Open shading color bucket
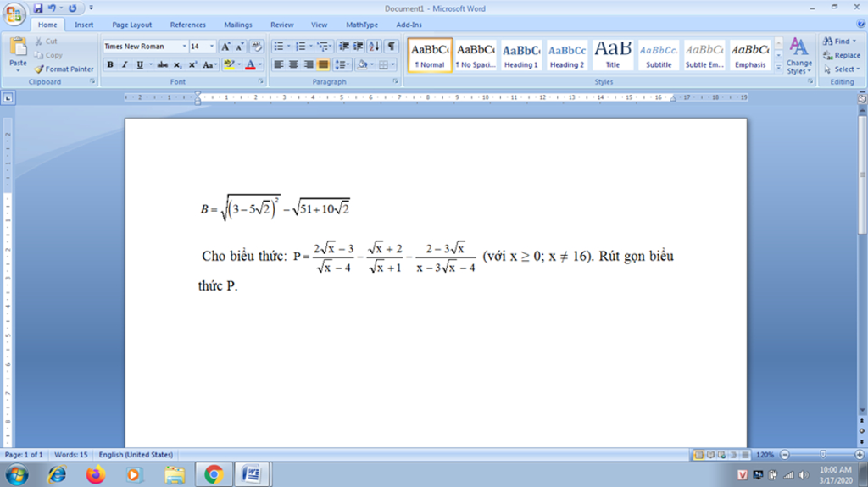Image resolution: width=868 pixels, height=487 pixels. pyautogui.click(x=362, y=64)
